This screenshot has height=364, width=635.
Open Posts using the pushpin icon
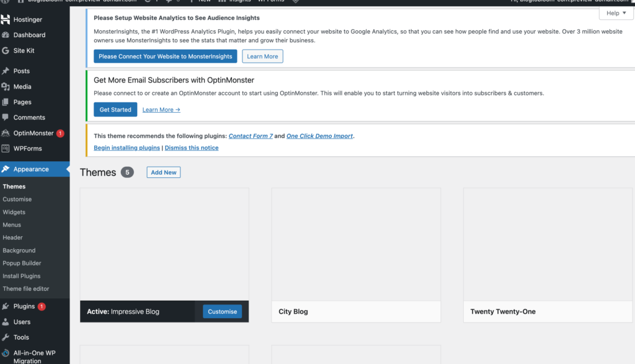5,71
